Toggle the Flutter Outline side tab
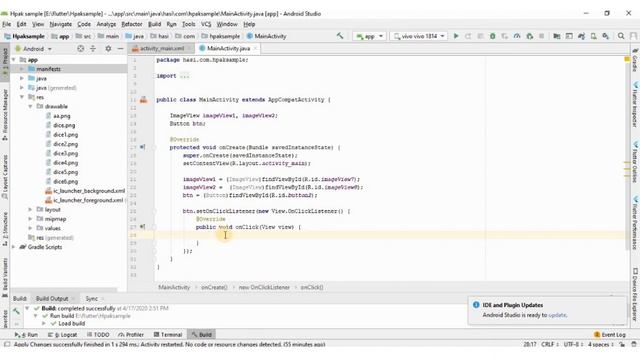Viewport: 640px width, 360px height. pos(635,162)
